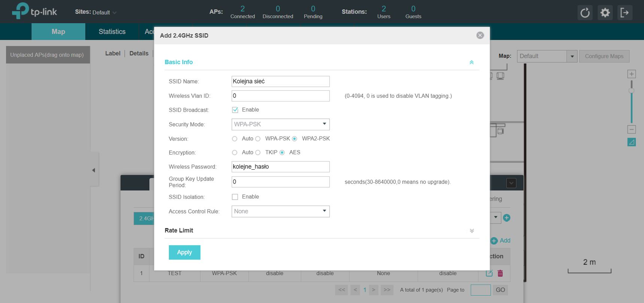
Task: Click the ID column header
Action: [x=142, y=257]
